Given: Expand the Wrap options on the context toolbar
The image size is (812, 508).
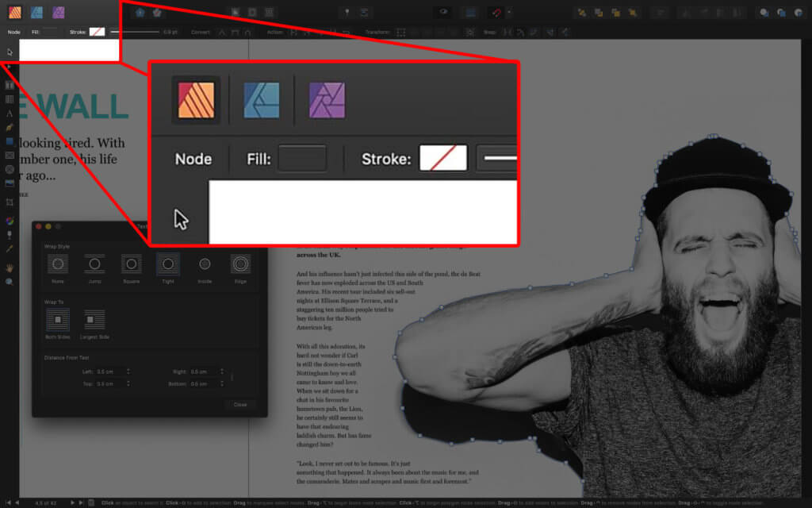Looking at the screenshot, I should pyautogui.click(x=489, y=32).
